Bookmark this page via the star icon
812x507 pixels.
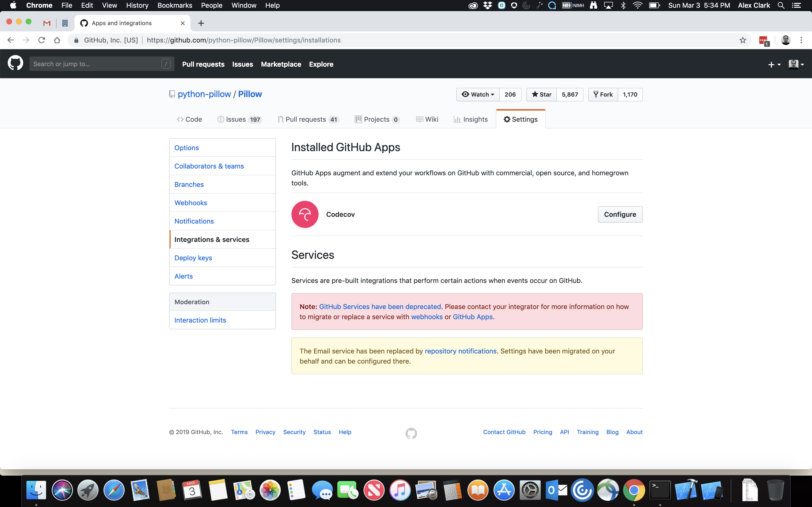click(x=742, y=40)
